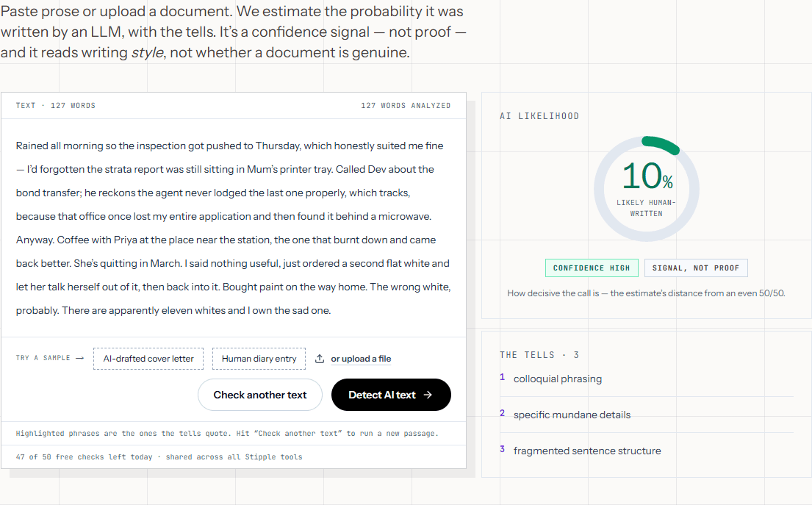Click the 10% likelihood score
The image size is (812, 505).
point(647,176)
